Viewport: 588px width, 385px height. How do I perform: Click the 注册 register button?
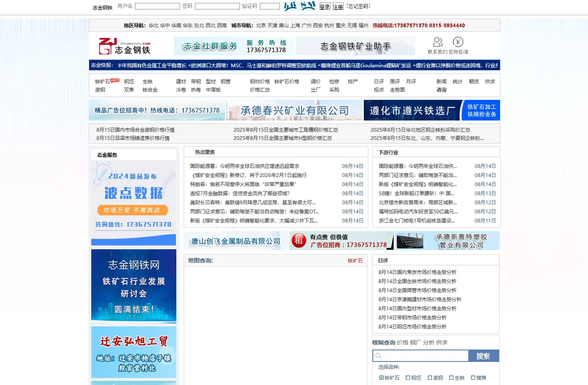338,7
